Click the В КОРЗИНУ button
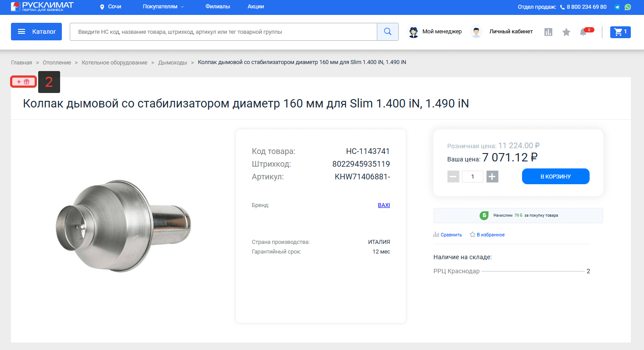This screenshot has height=350, width=644. tap(556, 176)
